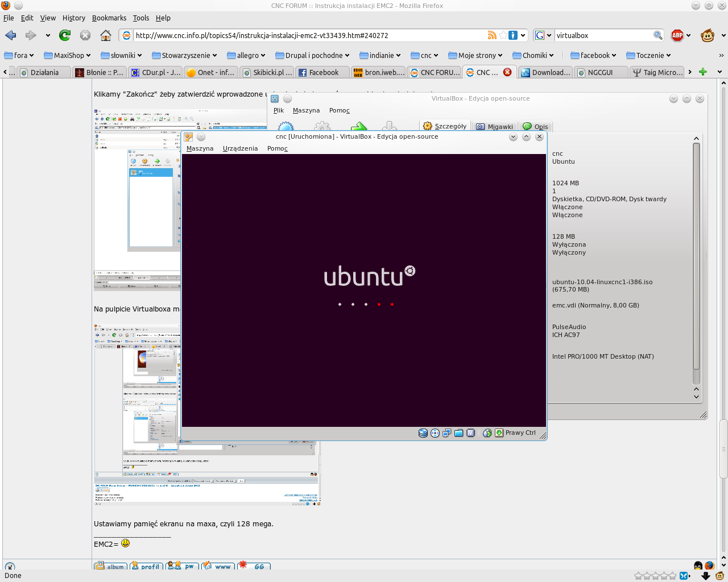Click the Tux penguin icon at page bottom
Screen dimensions: 728x582
click(x=698, y=566)
